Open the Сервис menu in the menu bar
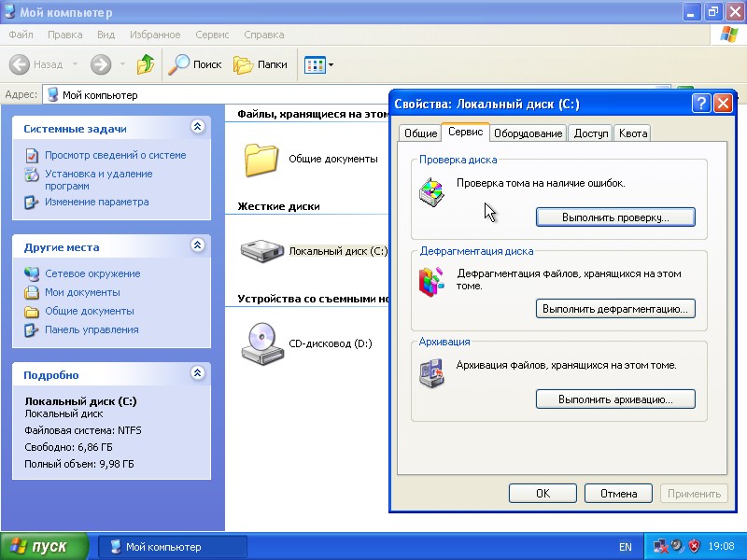 tap(212, 35)
